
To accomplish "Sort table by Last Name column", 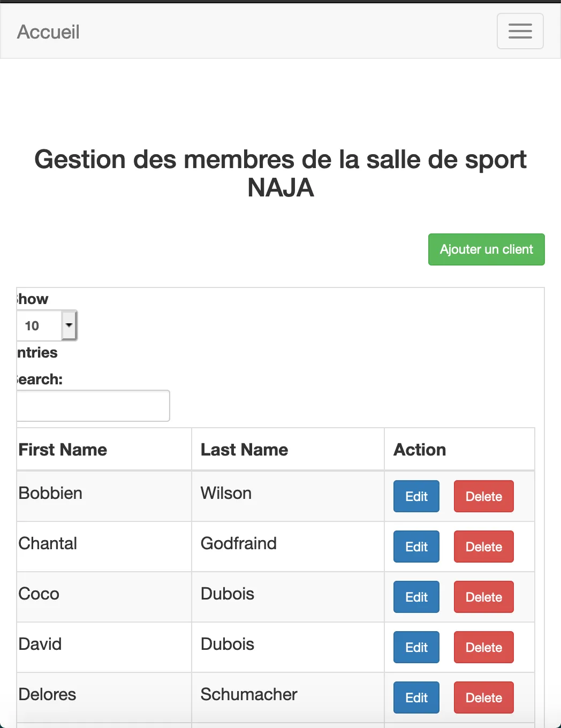I will [244, 450].
